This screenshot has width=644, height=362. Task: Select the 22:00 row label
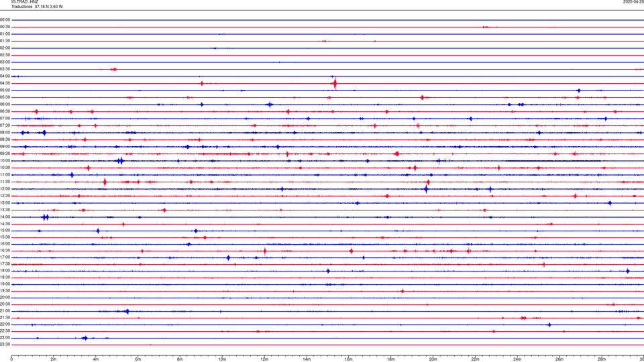coord(5,324)
